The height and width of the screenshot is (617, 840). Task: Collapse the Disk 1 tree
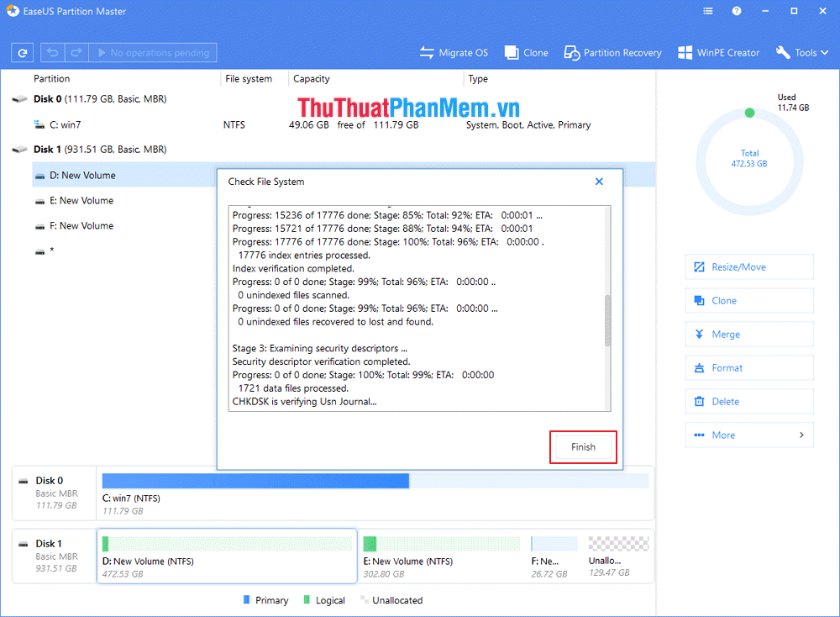(18, 149)
